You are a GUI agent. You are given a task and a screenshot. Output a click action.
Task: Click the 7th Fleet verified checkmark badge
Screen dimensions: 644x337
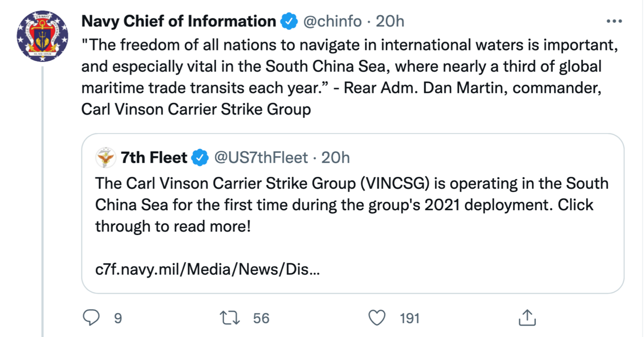point(200,158)
